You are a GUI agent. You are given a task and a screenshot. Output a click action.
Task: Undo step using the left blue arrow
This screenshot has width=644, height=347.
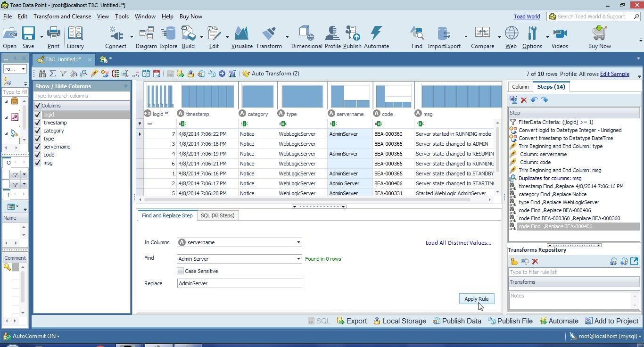tap(534, 100)
